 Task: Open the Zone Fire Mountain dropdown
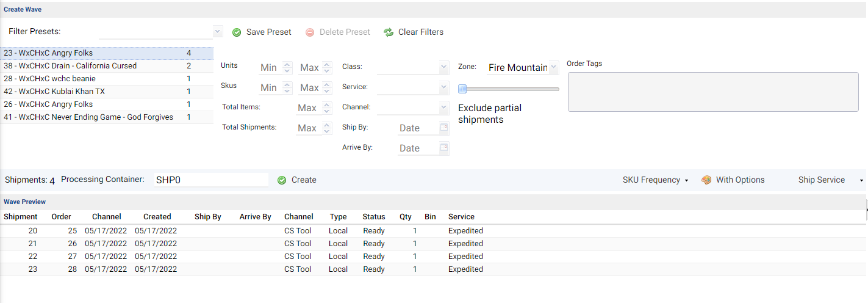pos(553,67)
